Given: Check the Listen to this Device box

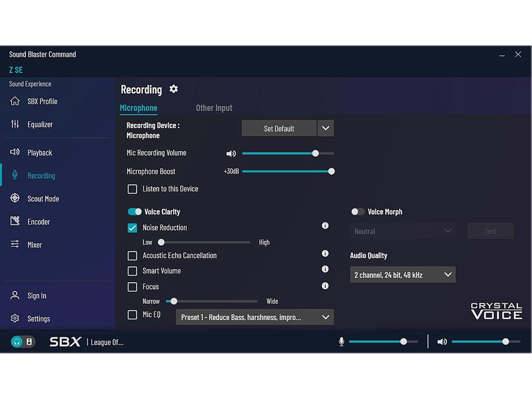Looking at the screenshot, I should [x=132, y=189].
